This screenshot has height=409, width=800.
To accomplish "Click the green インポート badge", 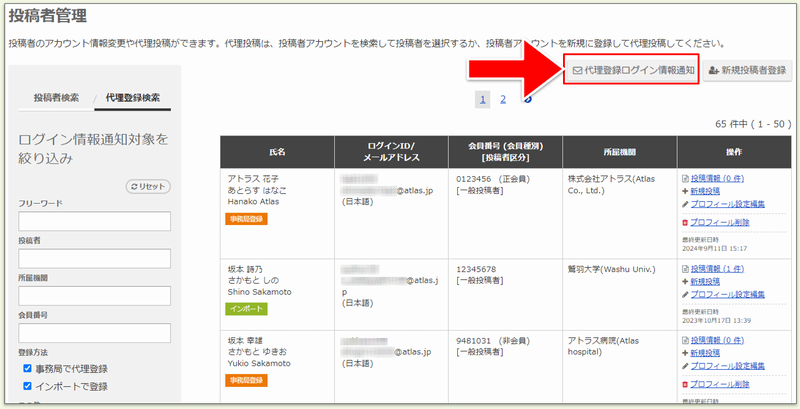I will [246, 309].
